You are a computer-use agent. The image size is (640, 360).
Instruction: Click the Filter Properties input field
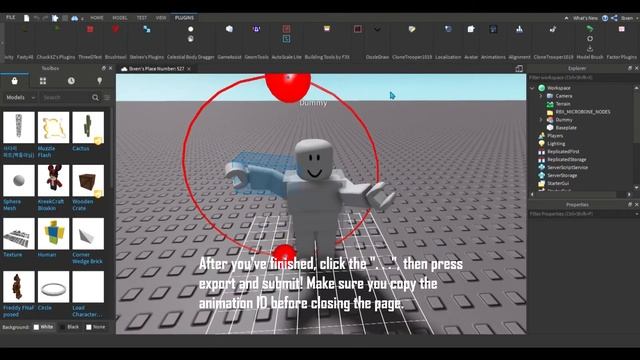click(580, 213)
